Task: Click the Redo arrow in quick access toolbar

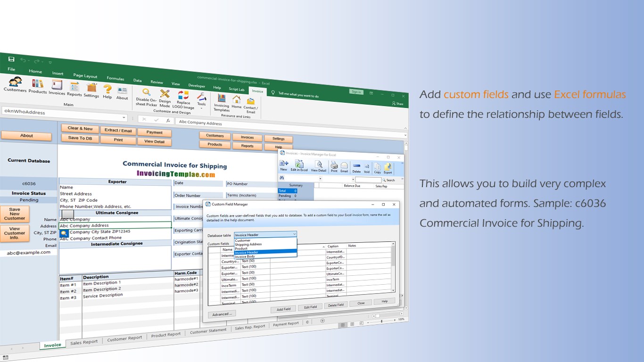Action: [36, 62]
